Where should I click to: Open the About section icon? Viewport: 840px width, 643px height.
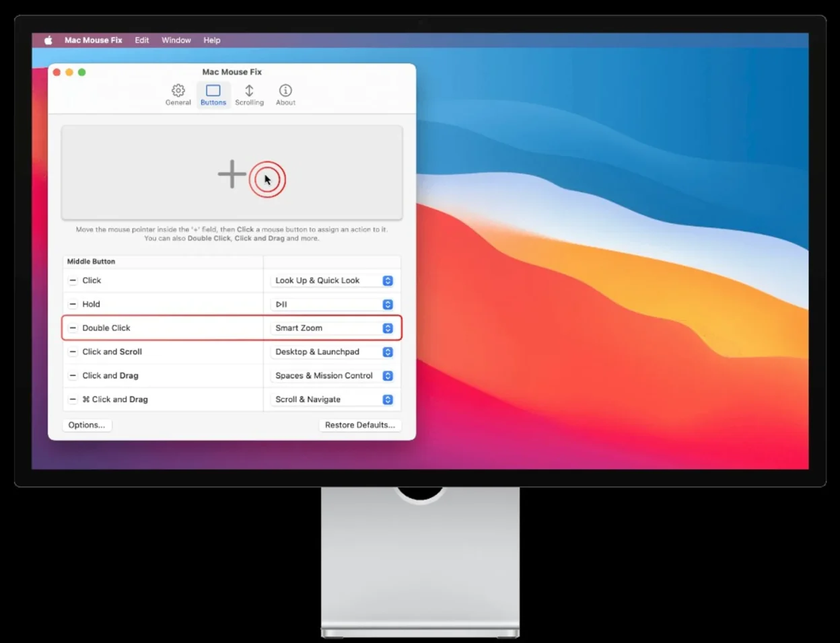click(285, 94)
